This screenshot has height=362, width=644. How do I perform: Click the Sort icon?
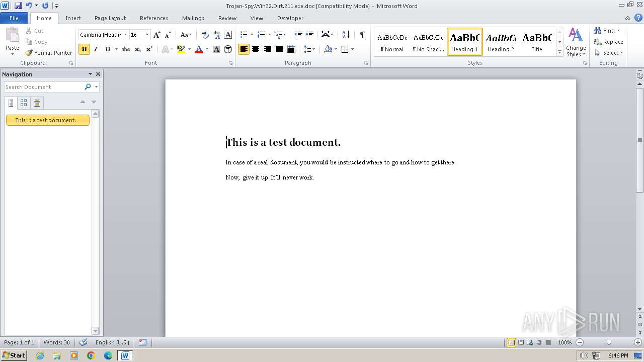[346, 35]
